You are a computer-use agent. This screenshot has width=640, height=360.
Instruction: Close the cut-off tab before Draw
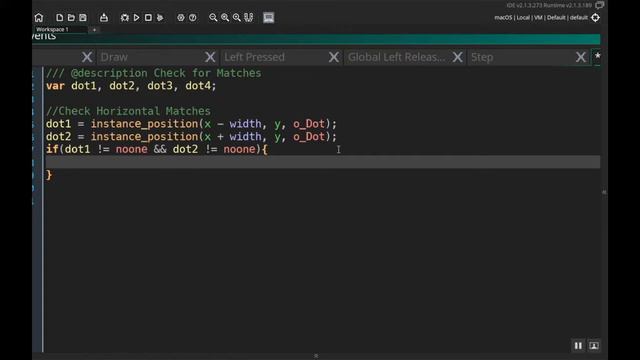87,57
